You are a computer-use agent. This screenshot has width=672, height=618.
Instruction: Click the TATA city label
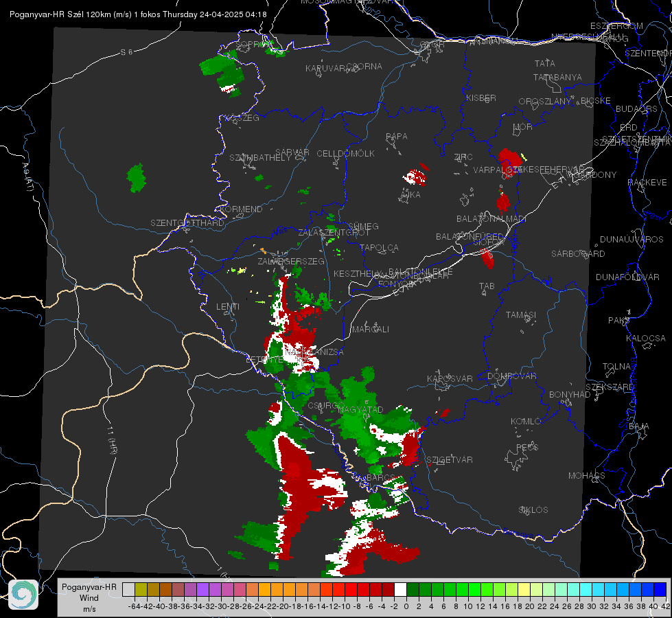545,63
